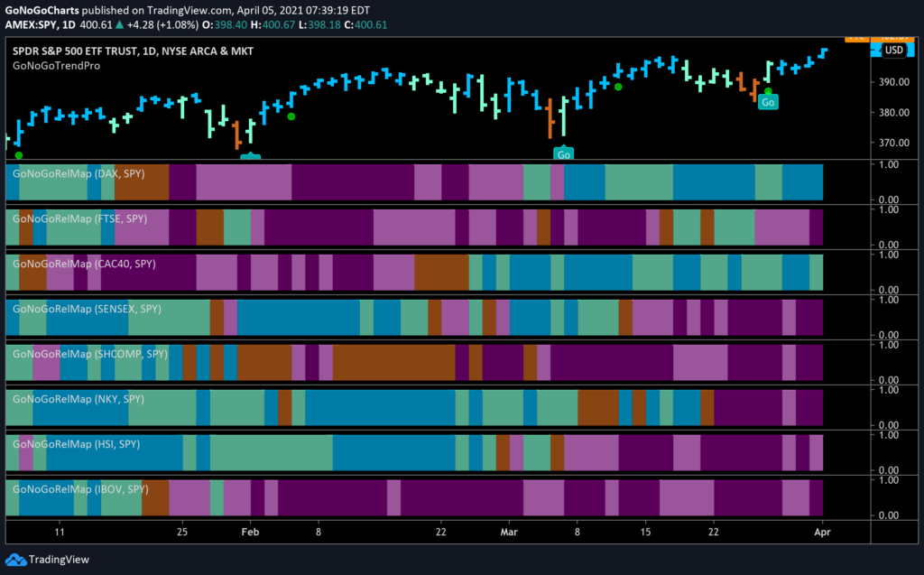
Task: Click the open price O:398.40 value
Action: click(224, 24)
